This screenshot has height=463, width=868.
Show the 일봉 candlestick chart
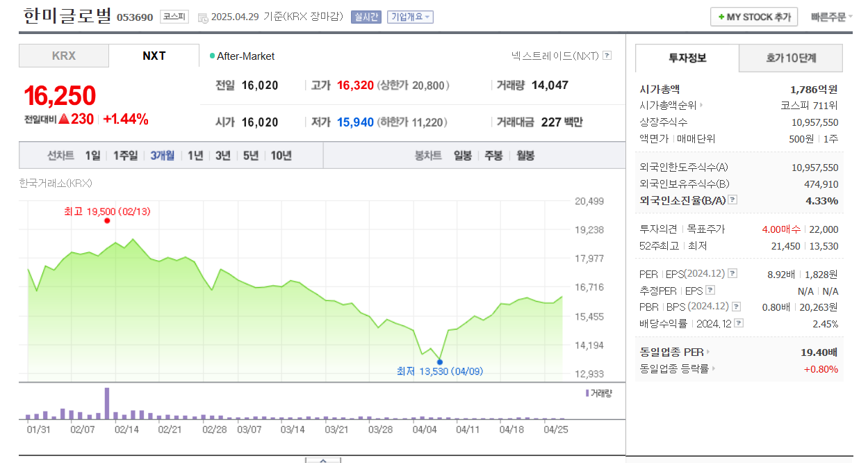pos(463,156)
